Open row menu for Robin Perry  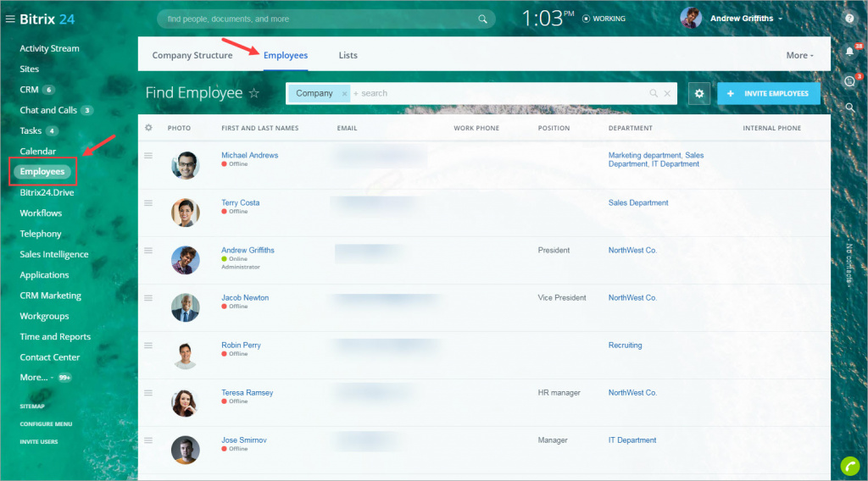pos(148,346)
